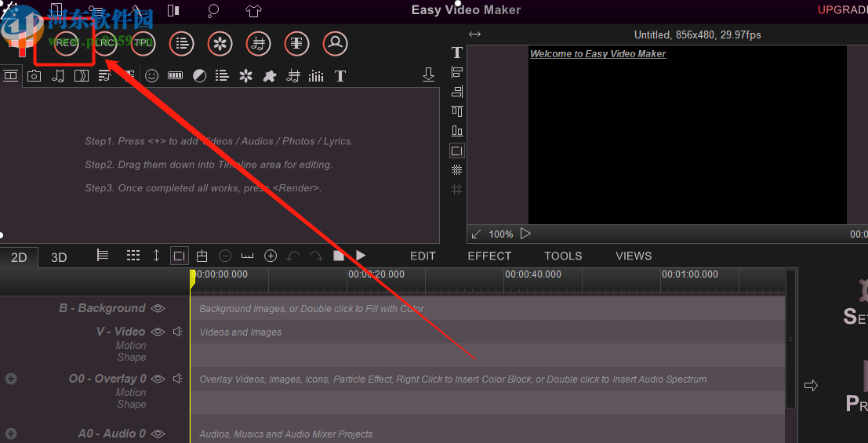Hide the O0 - Overlay 0 track
868x443 pixels.
point(158,379)
